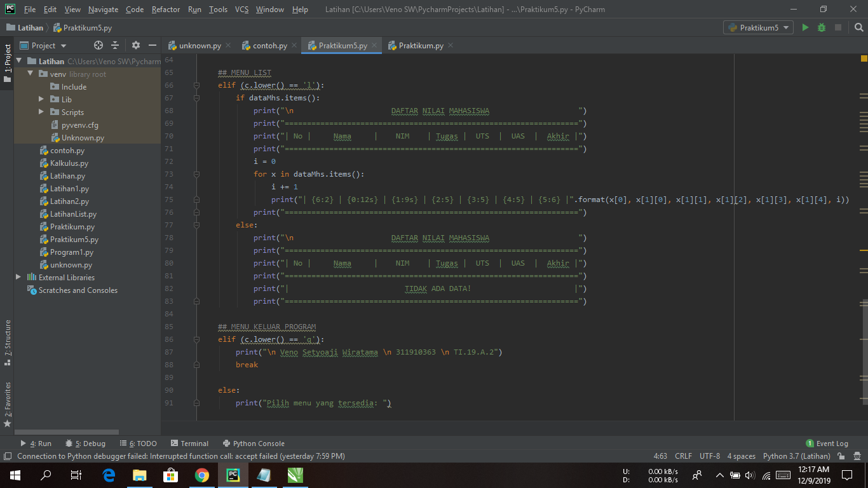
Task: Open the VCS menu
Action: (241, 10)
